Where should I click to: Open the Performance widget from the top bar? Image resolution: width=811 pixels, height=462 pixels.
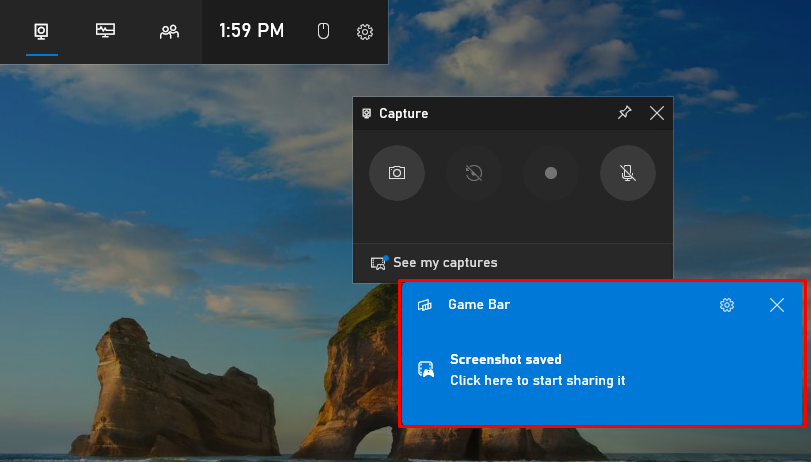click(x=105, y=31)
